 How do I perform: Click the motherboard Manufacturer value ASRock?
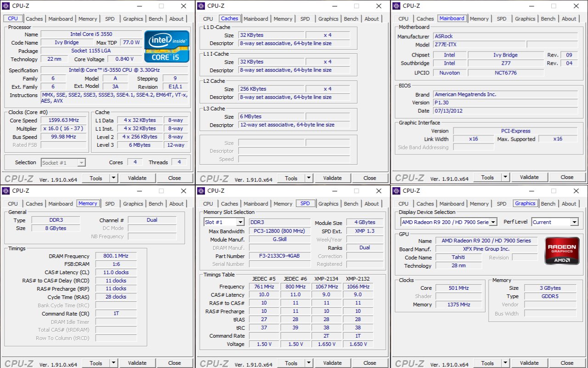(505, 36)
